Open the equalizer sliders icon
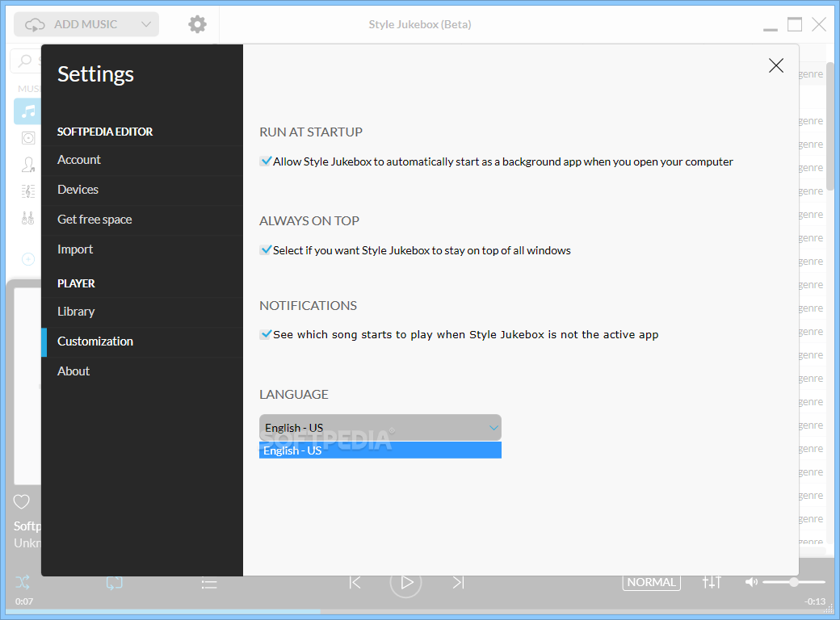840x620 pixels. tap(712, 582)
